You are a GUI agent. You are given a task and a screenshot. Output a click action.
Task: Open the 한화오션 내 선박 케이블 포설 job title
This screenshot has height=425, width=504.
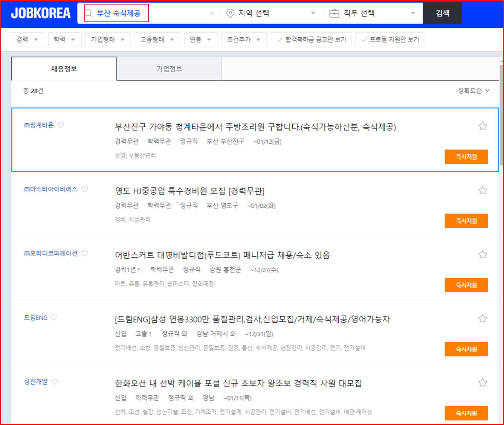point(238,383)
